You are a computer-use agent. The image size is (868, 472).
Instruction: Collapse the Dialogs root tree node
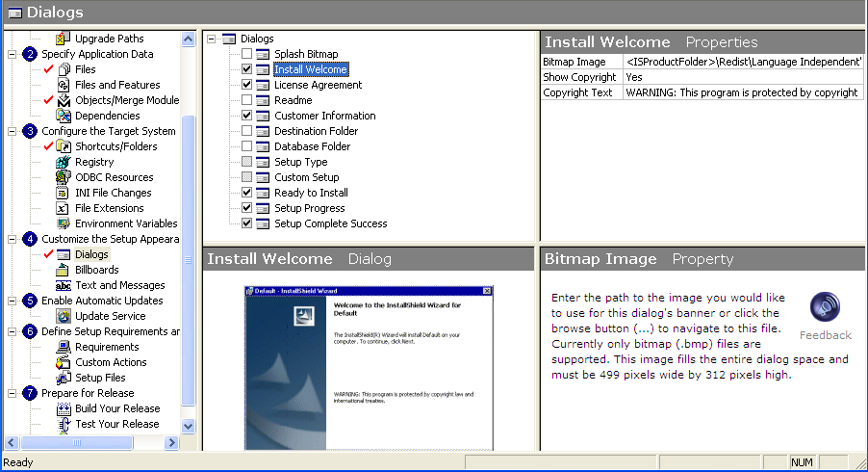coord(211,39)
